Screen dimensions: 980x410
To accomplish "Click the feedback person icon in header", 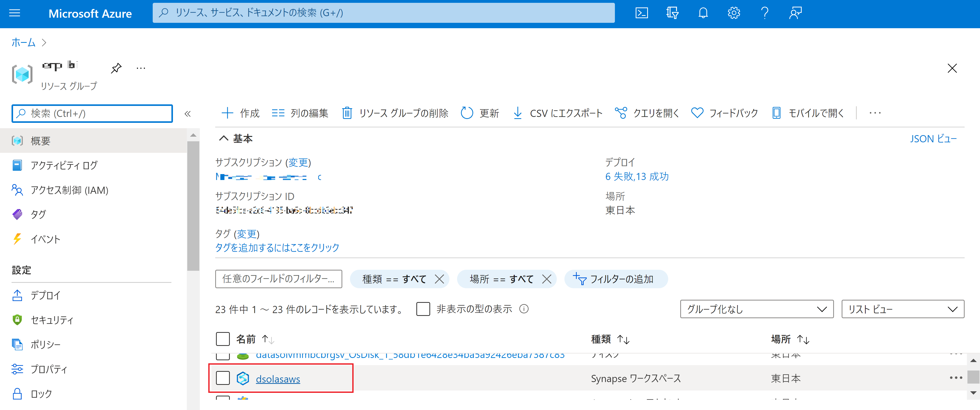I will [795, 13].
